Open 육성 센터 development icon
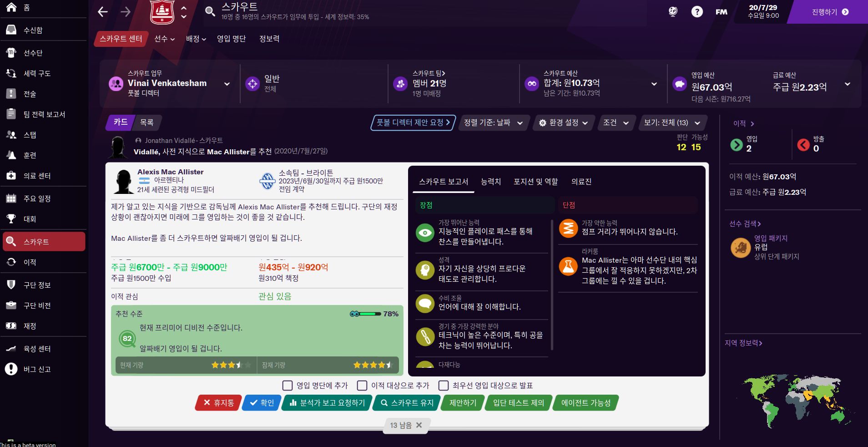The image size is (868, 447). tap(11, 349)
